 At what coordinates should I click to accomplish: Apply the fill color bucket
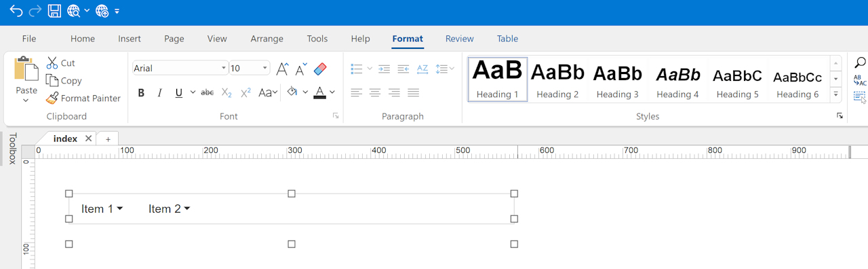click(292, 92)
